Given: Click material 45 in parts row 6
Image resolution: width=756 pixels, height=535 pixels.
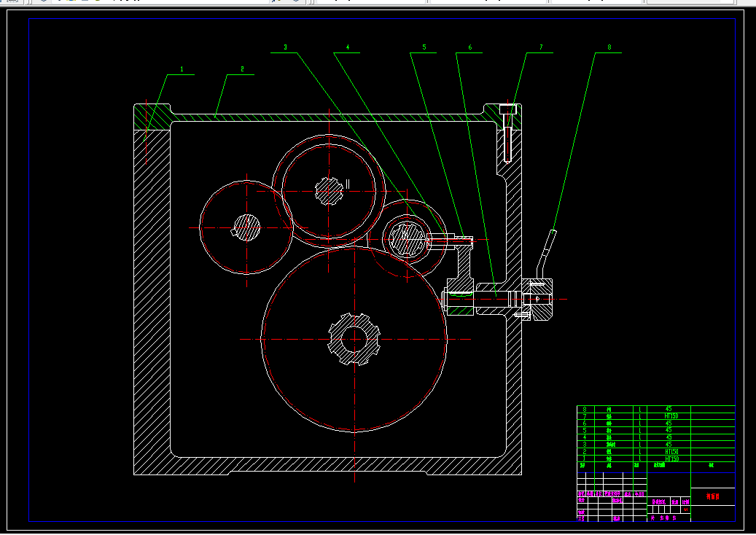Looking at the screenshot, I should [x=669, y=423].
